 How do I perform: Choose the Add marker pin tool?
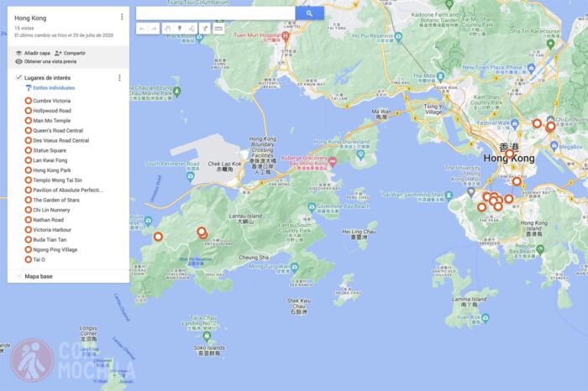[180, 29]
